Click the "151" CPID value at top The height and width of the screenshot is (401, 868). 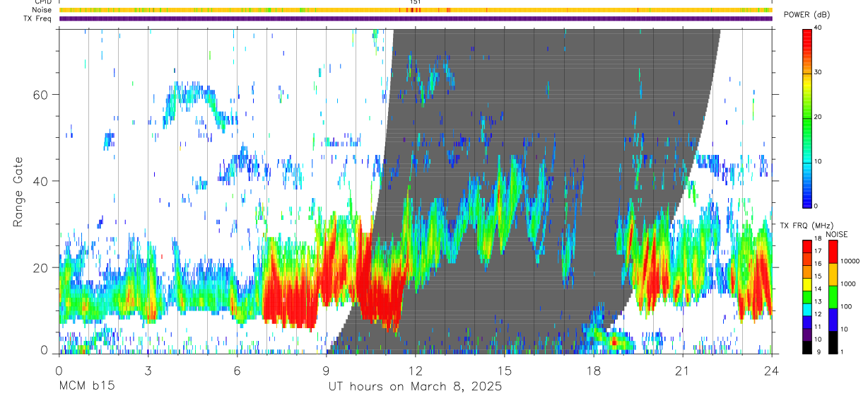click(x=416, y=3)
